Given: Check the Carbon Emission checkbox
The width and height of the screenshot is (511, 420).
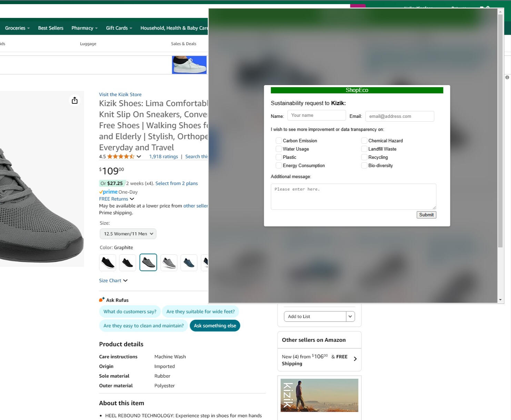Looking at the screenshot, I should [x=279, y=141].
